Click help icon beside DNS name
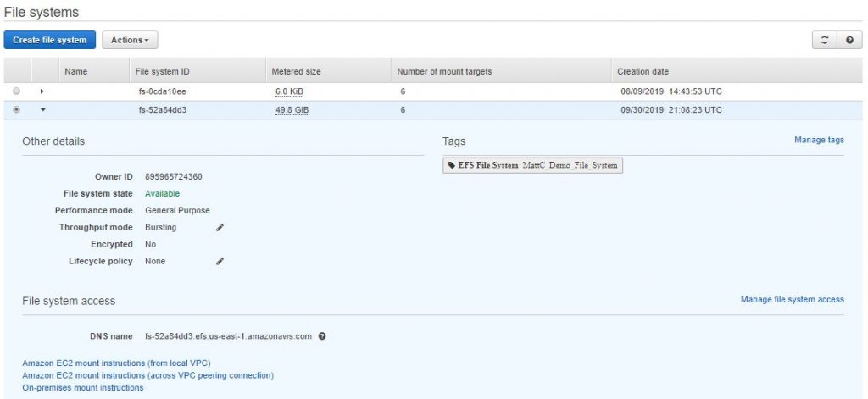 click(x=322, y=336)
